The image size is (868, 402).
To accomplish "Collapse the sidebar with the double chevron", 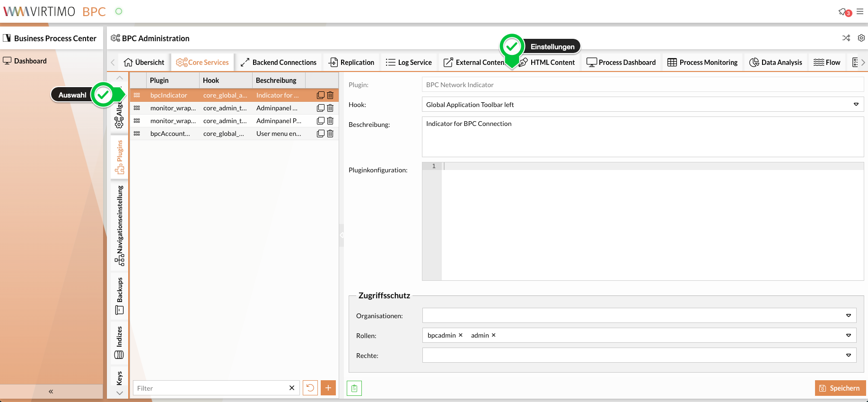I will point(51,392).
